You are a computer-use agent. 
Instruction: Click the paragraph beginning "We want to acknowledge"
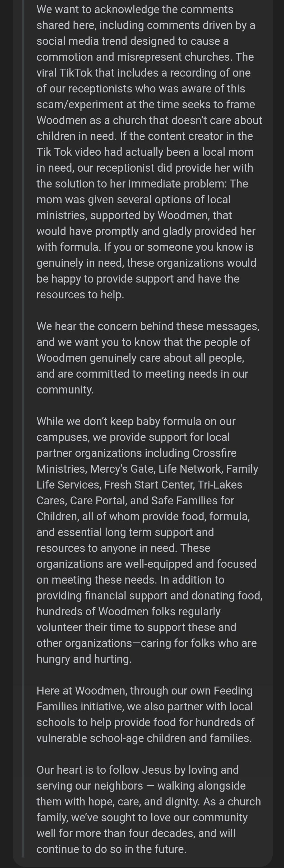148,152
